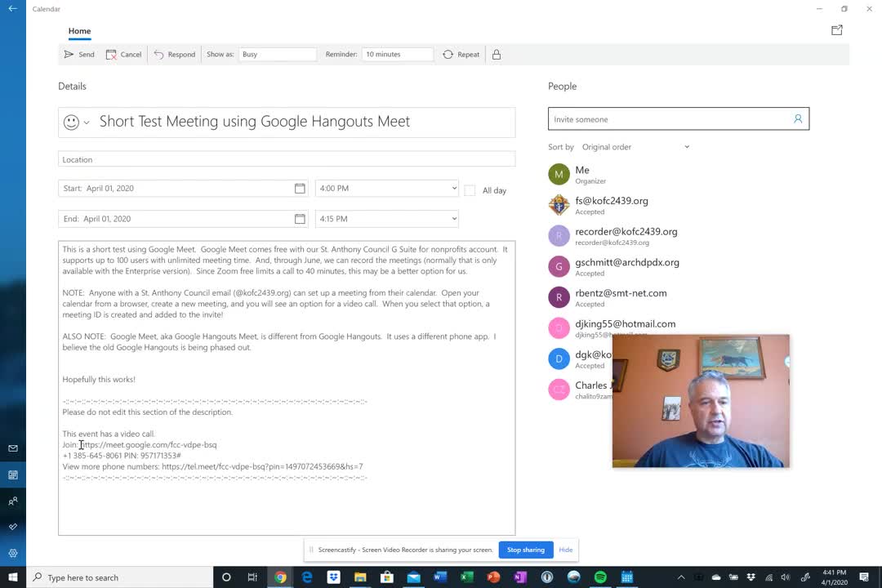
Task: Open Google Chrome from the taskbar
Action: click(x=280, y=577)
